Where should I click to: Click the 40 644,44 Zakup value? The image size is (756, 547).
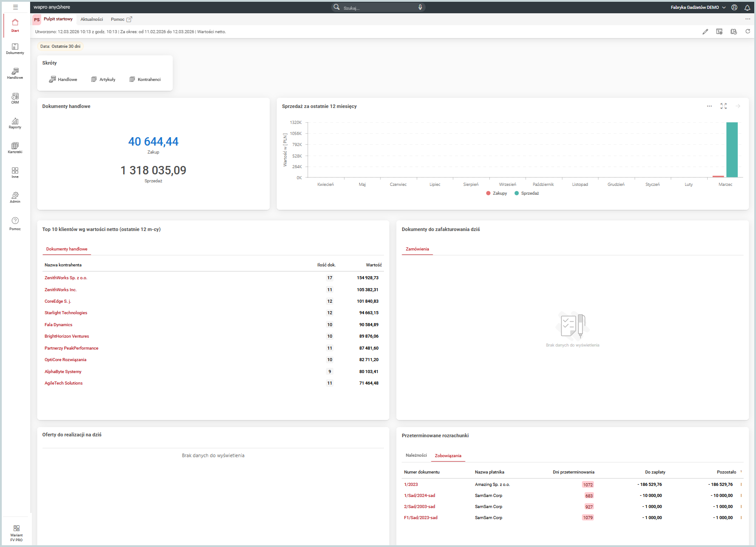point(153,142)
